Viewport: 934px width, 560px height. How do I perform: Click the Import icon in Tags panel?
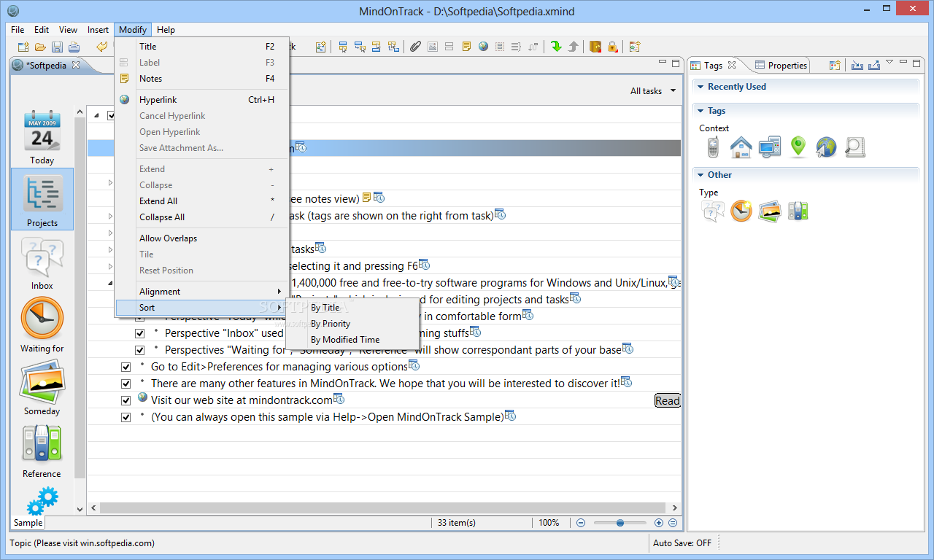coord(857,65)
